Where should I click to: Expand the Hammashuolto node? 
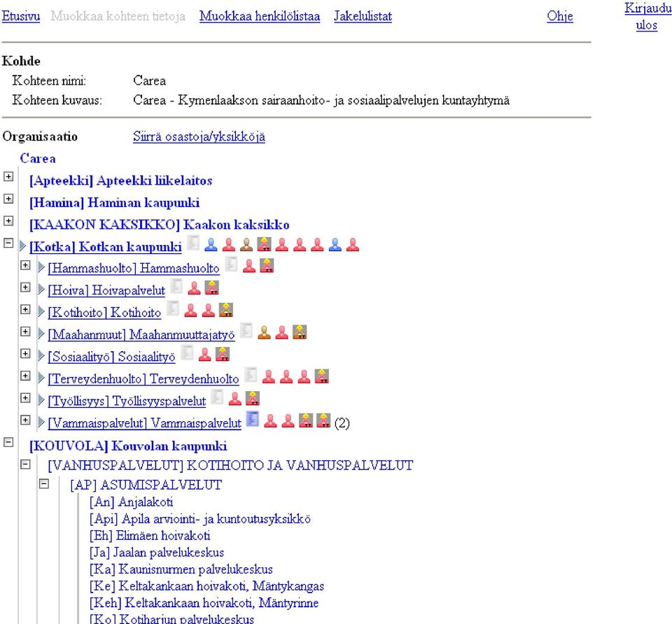click(26, 265)
